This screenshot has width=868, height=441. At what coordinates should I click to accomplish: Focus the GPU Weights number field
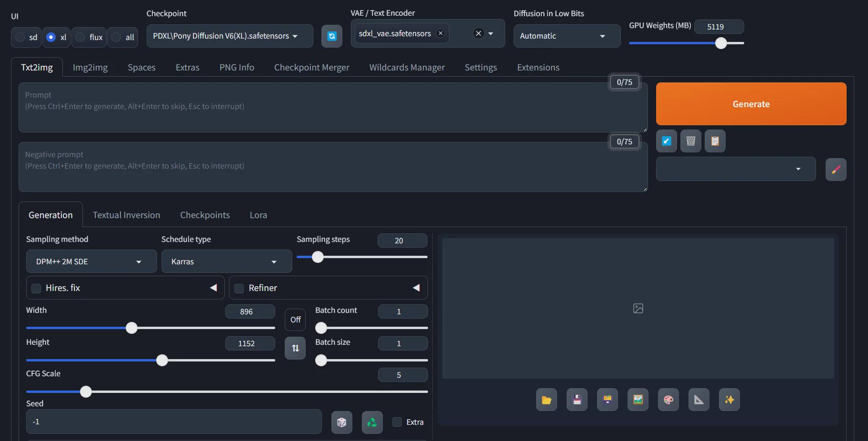pyautogui.click(x=719, y=27)
